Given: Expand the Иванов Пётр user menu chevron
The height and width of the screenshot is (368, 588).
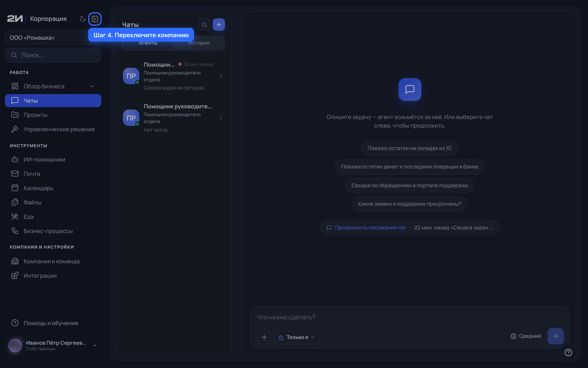Looking at the screenshot, I should coord(95,346).
